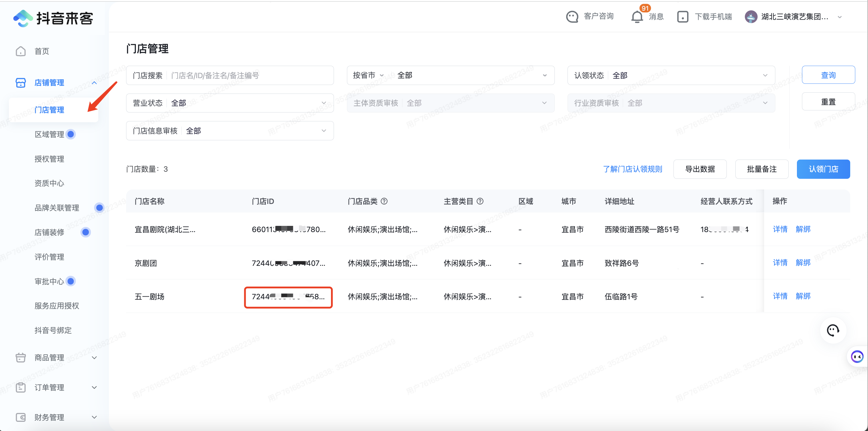Viewport: 868px width, 431px height.
Task: Open the floating customer service headset button
Action: [833, 331]
